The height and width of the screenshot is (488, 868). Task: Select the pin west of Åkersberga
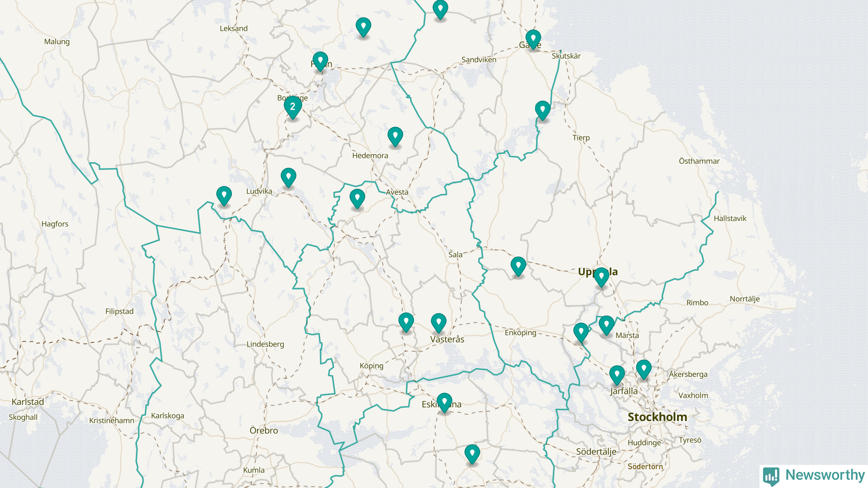click(644, 369)
